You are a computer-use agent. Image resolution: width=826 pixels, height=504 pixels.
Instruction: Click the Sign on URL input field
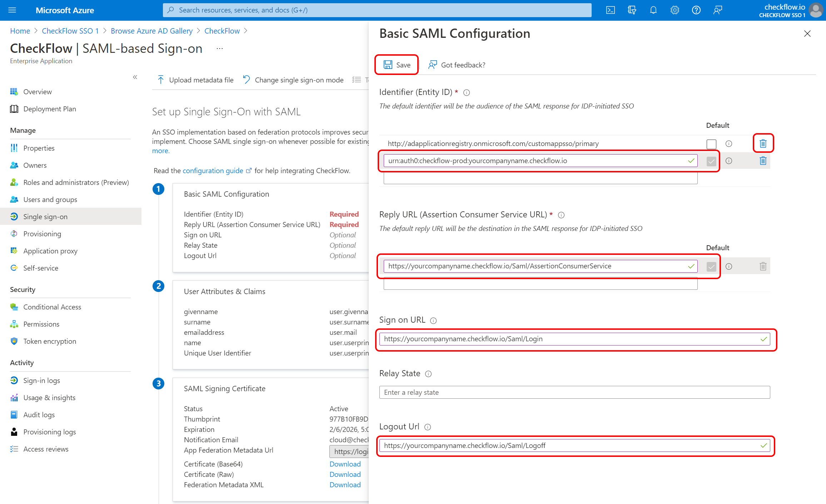click(x=574, y=339)
